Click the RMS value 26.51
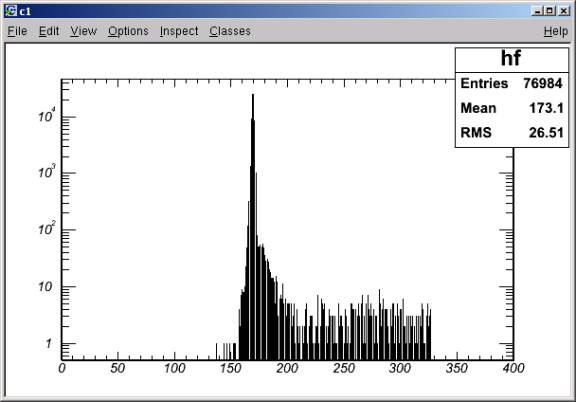 tap(546, 132)
